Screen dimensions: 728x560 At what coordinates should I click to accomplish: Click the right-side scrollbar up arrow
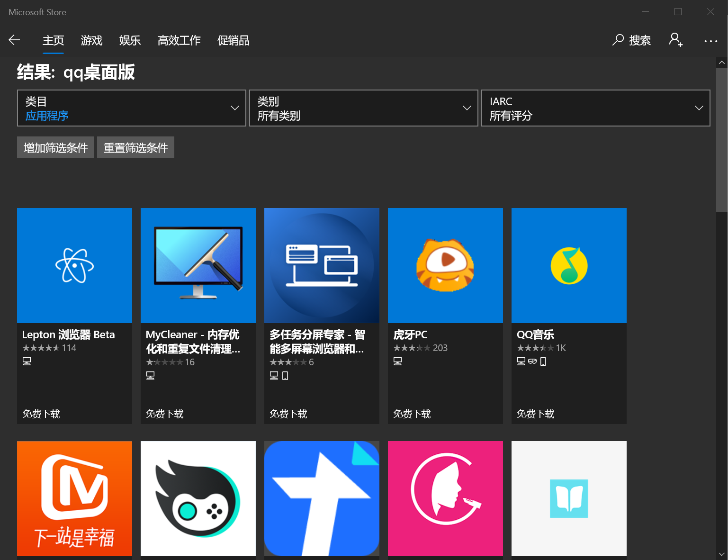[721, 62]
